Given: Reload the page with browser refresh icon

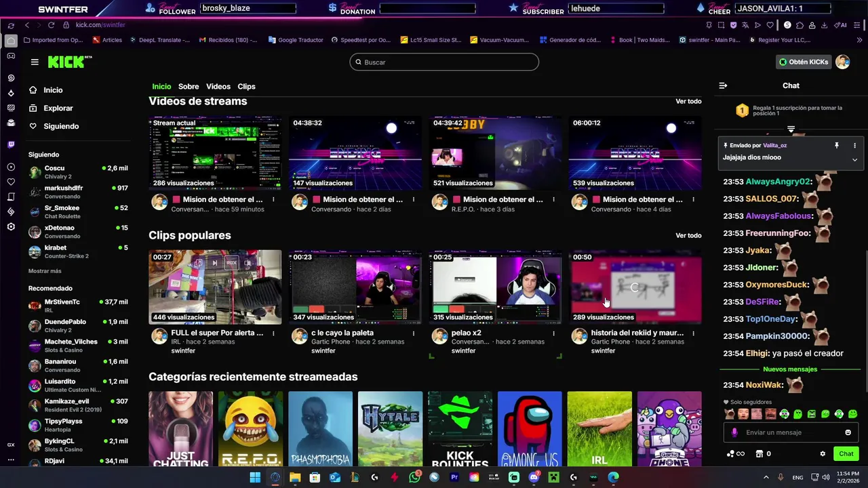Looking at the screenshot, I should pos(51,25).
